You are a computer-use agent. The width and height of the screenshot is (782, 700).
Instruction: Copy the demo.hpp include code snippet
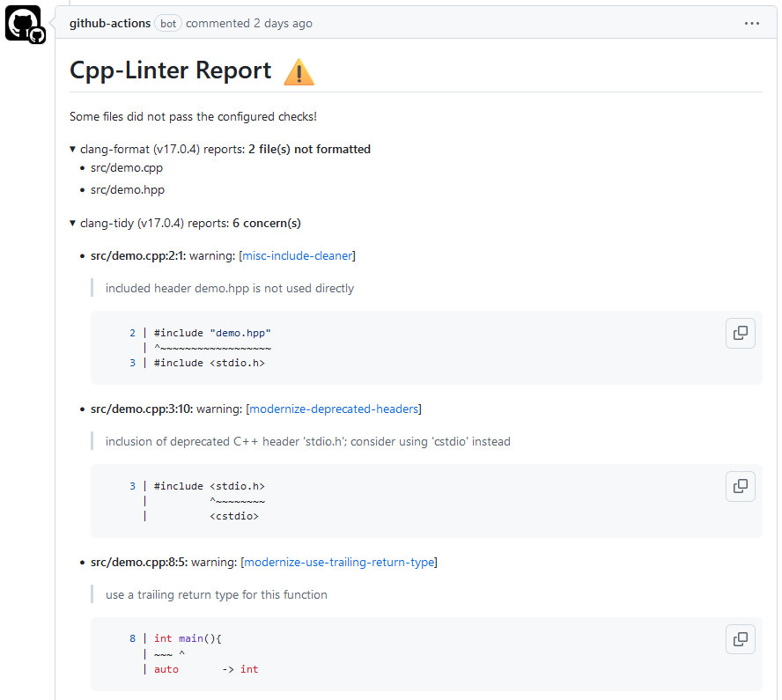[x=741, y=333]
